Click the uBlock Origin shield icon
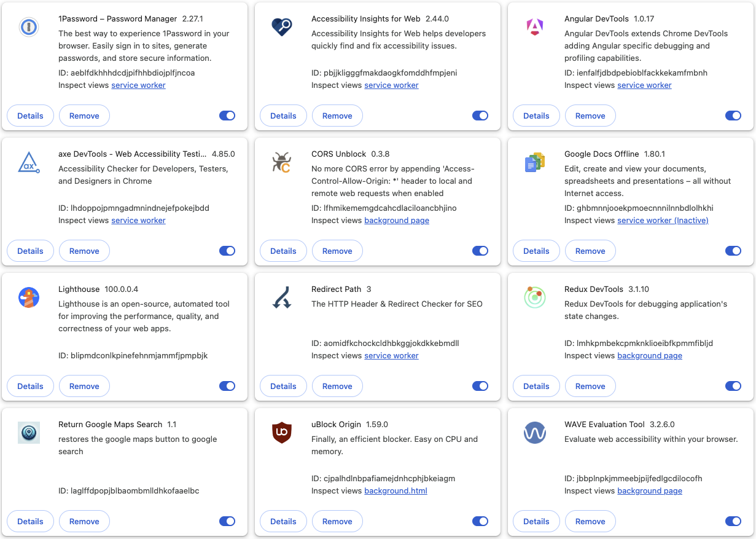756x539 pixels. 282,433
